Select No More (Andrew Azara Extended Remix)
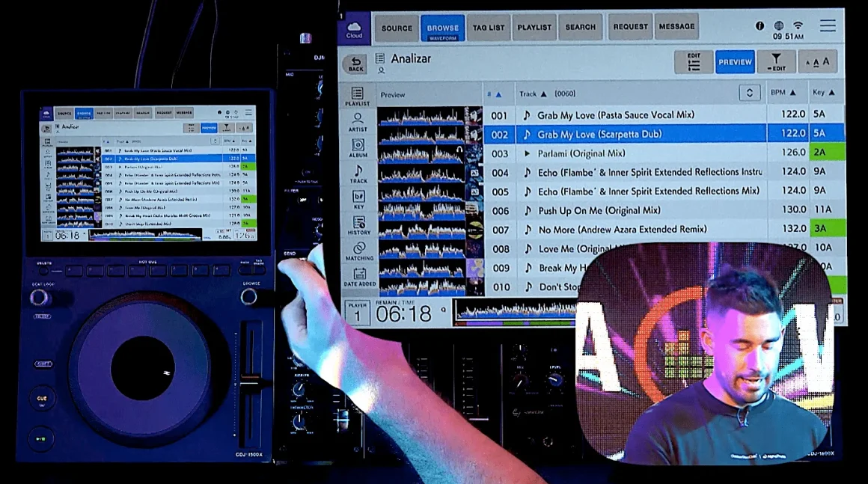Screen dimensions: 868x484 [x=623, y=229]
